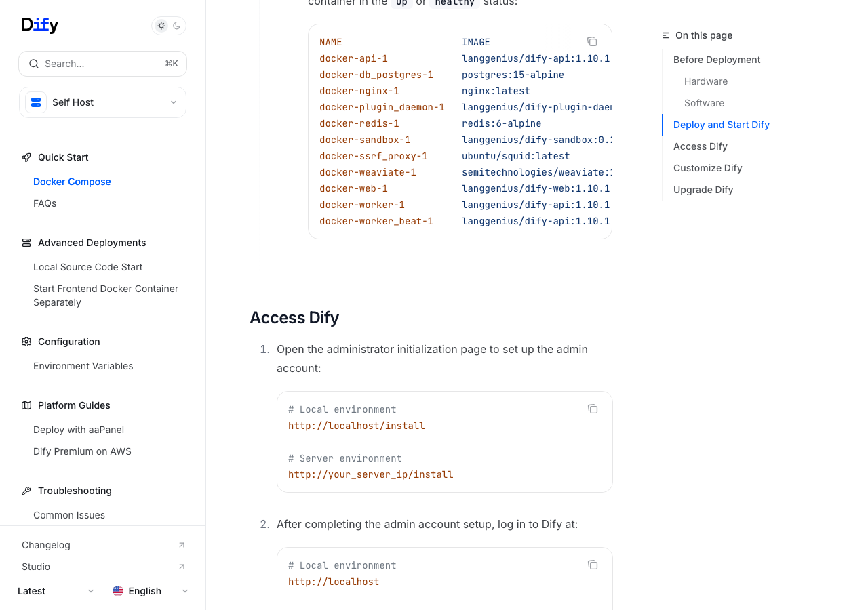
Task: Switch to light mode with sun icon
Action: tap(161, 26)
